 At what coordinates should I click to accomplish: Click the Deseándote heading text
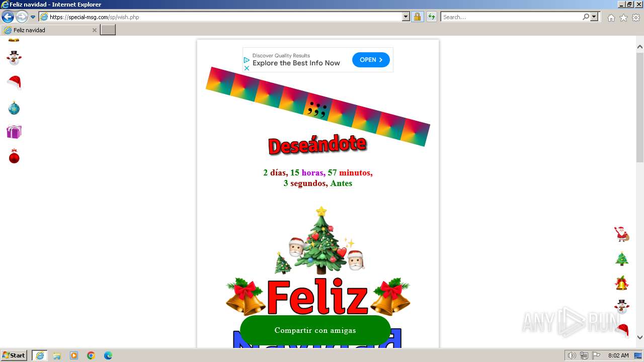[x=317, y=145]
